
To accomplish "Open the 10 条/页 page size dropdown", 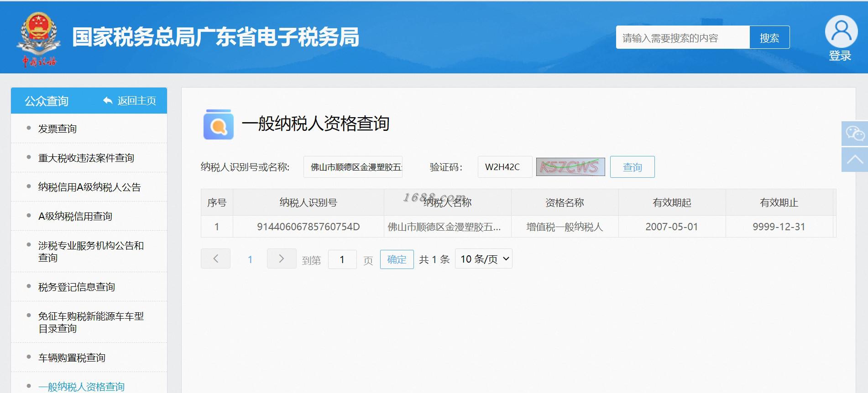I will (484, 259).
